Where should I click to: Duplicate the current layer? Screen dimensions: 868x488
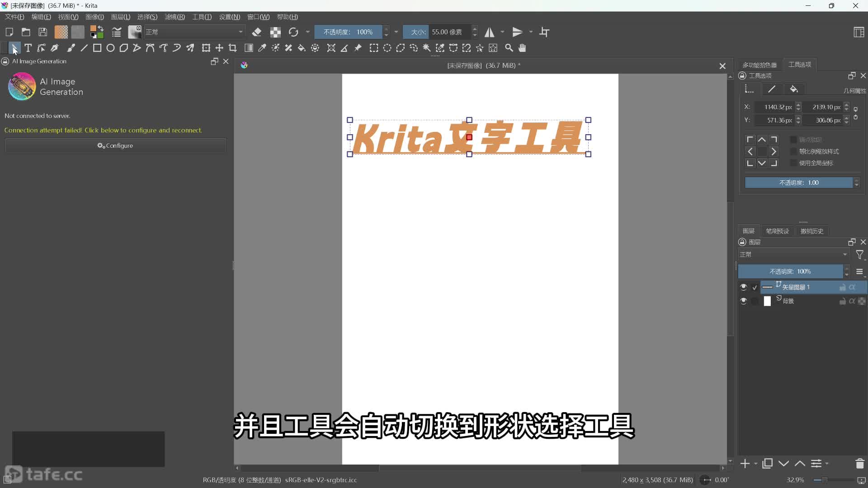pyautogui.click(x=767, y=464)
